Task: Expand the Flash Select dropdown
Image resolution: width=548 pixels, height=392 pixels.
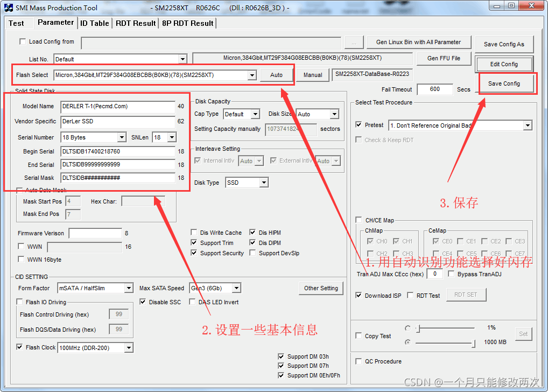Action: click(x=252, y=75)
